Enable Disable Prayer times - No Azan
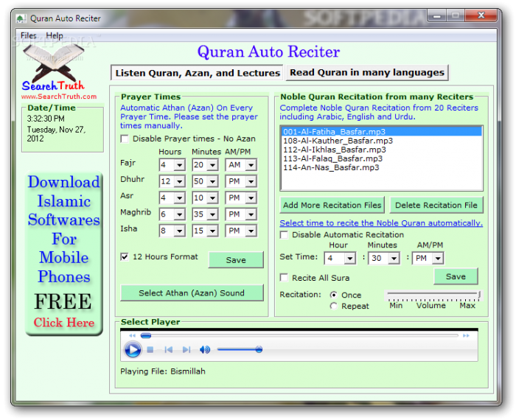 125,139
